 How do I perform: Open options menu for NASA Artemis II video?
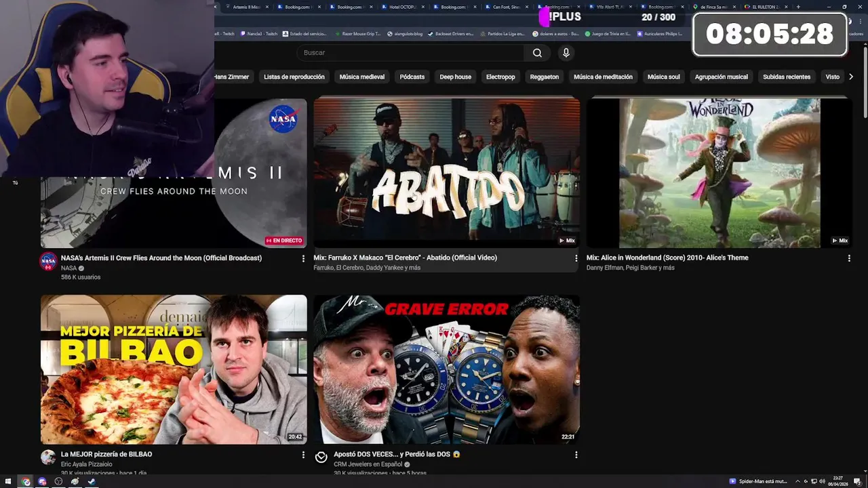[303, 258]
